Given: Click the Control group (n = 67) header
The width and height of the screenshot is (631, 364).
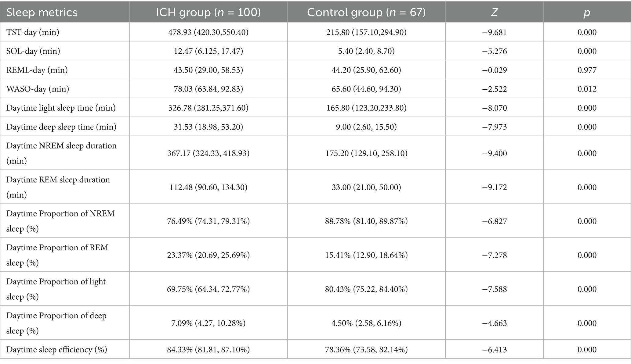Looking at the screenshot, I should [x=366, y=12].
